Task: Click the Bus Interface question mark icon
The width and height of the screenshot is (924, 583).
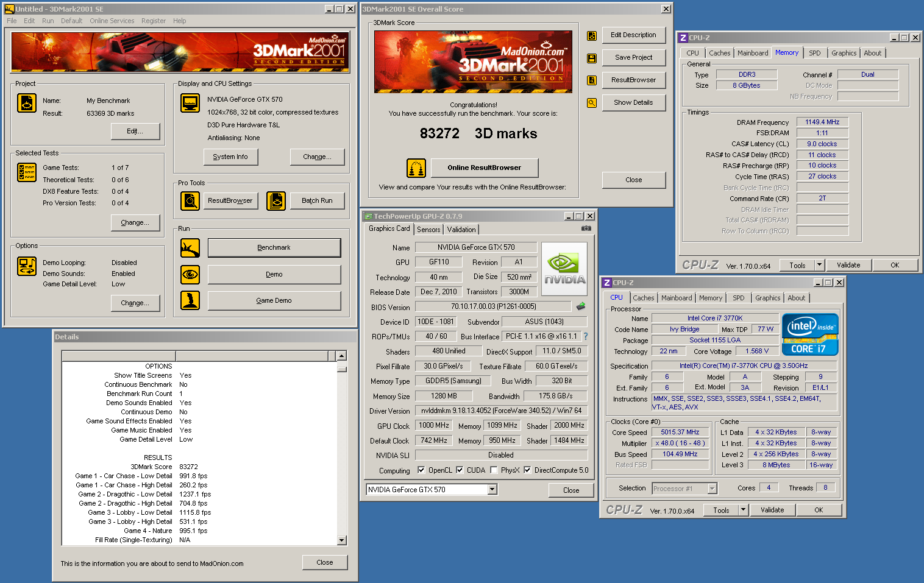Action: [586, 336]
